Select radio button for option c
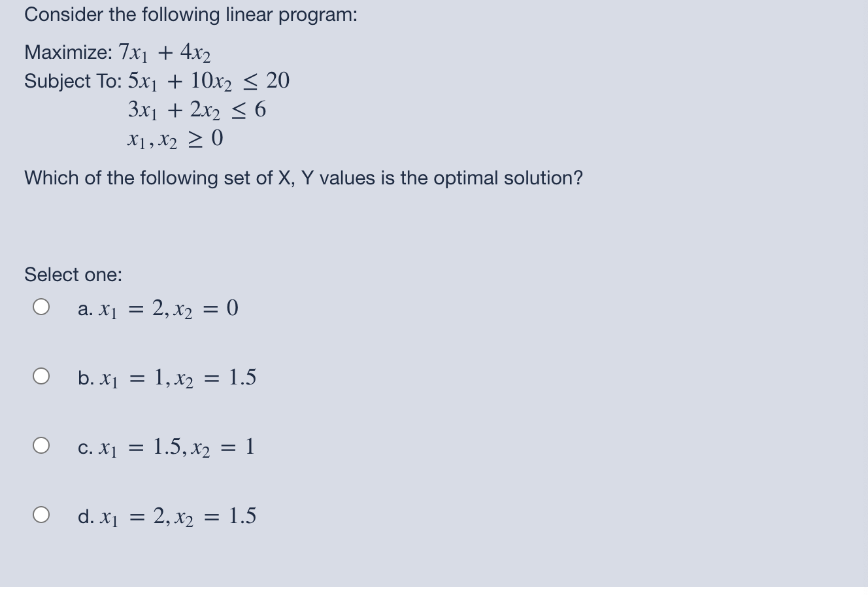The width and height of the screenshot is (868, 595). (x=41, y=445)
